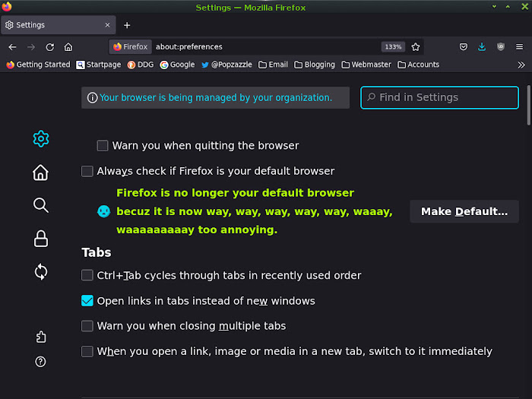
Task: Expand Accounts bookmarks folder
Action: tap(418, 65)
